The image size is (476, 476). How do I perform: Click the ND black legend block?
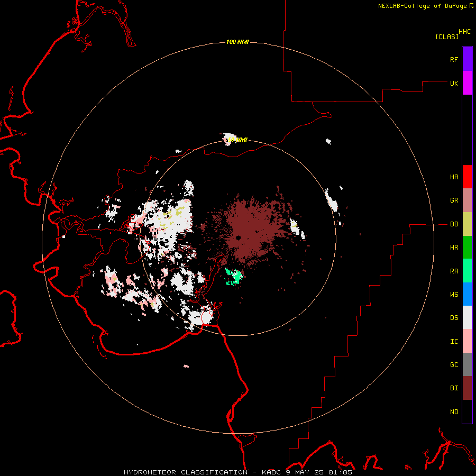pos(467,411)
